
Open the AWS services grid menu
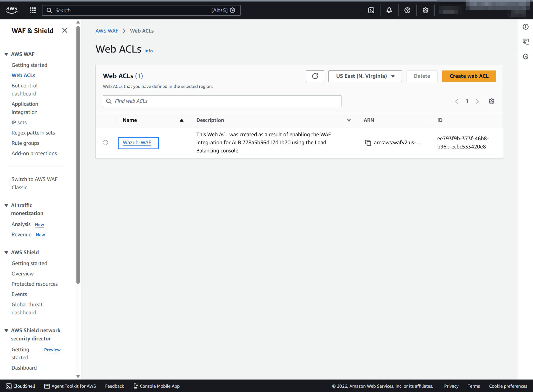(33, 10)
